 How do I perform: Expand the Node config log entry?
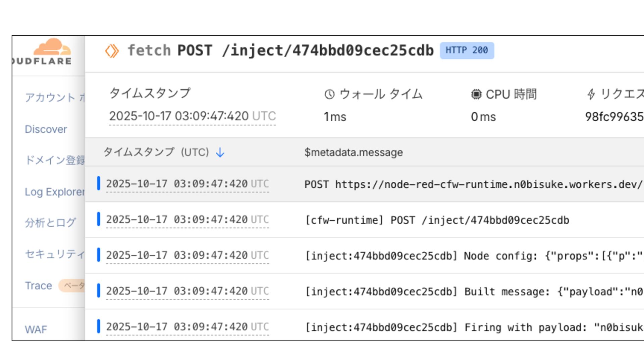[473, 256]
